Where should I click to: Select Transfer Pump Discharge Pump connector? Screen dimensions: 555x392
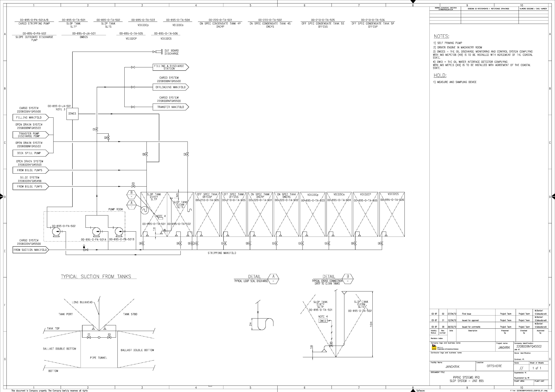click(31, 135)
